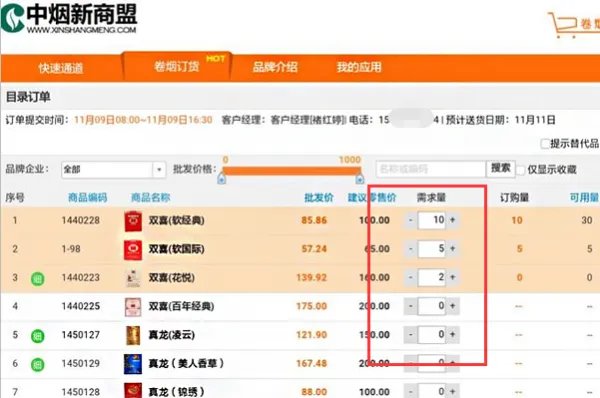Focus the product name search field

click(431, 169)
